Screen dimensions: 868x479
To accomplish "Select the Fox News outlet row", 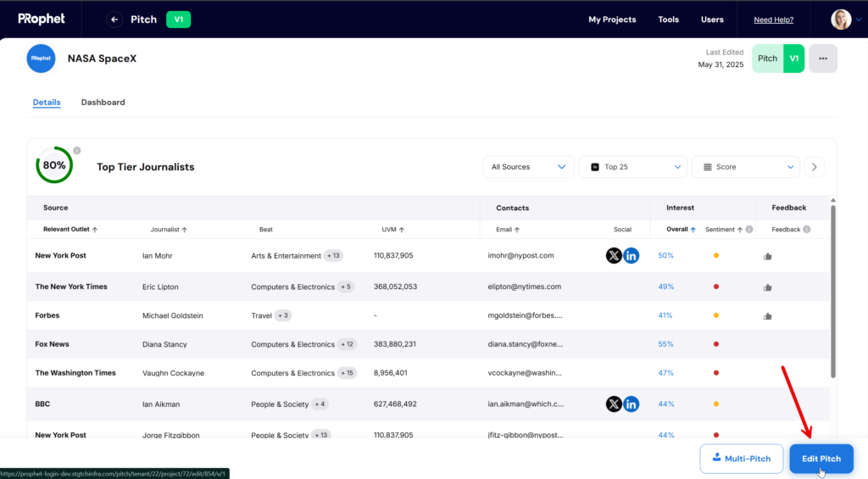I will pyautogui.click(x=428, y=344).
